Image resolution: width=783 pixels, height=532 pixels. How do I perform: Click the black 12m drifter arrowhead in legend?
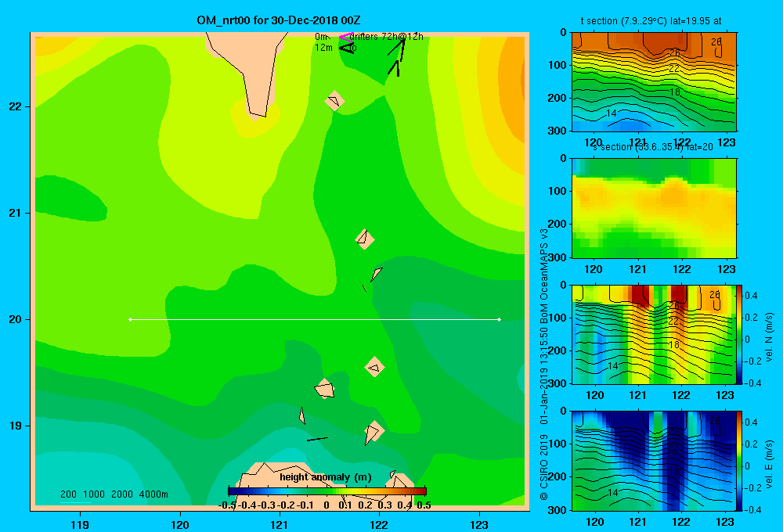click(345, 48)
